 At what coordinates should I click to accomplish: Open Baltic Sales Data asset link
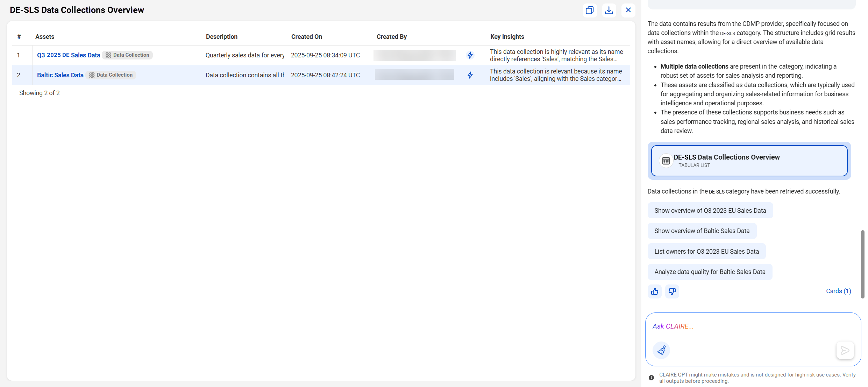pos(60,75)
